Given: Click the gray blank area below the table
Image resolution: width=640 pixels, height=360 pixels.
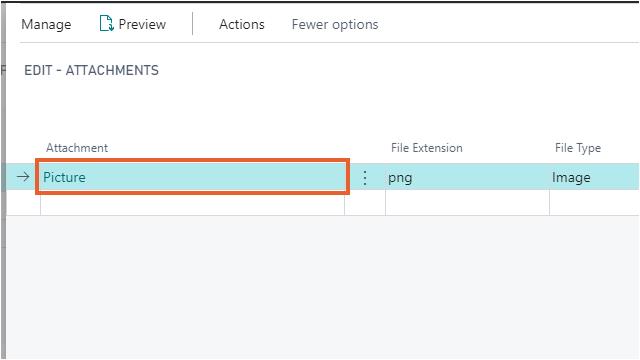Looking at the screenshot, I should click(x=322, y=287).
